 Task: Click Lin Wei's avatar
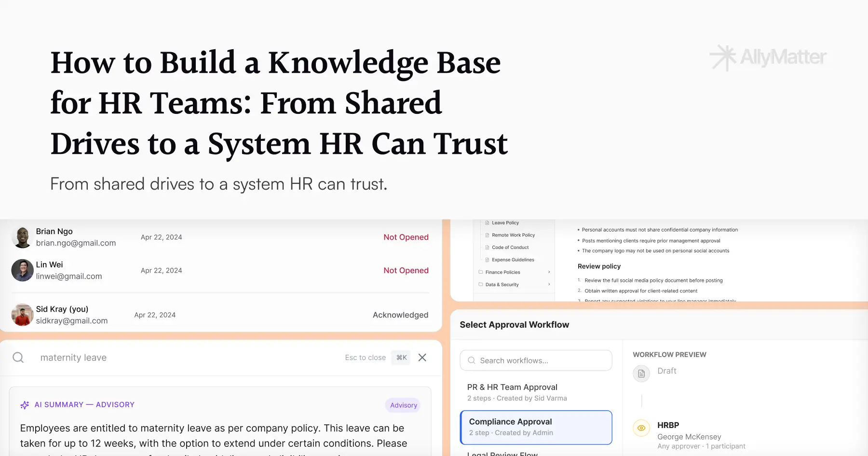[22, 270]
